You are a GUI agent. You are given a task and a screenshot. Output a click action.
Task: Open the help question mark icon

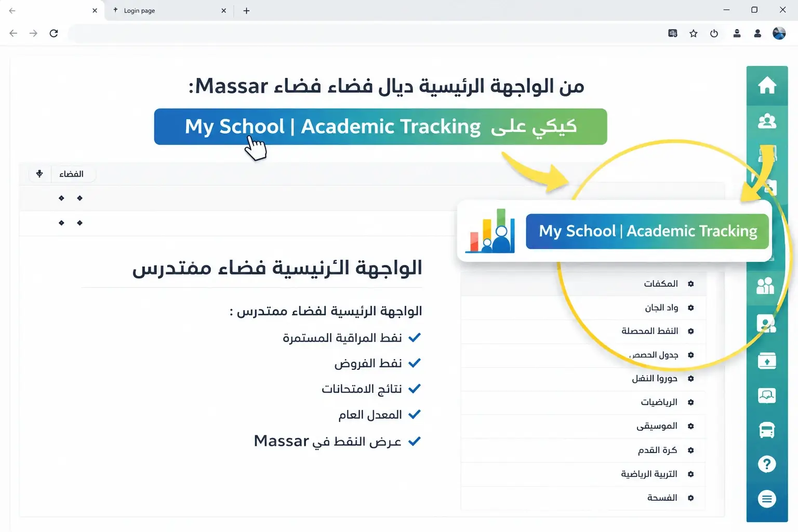coord(767,464)
